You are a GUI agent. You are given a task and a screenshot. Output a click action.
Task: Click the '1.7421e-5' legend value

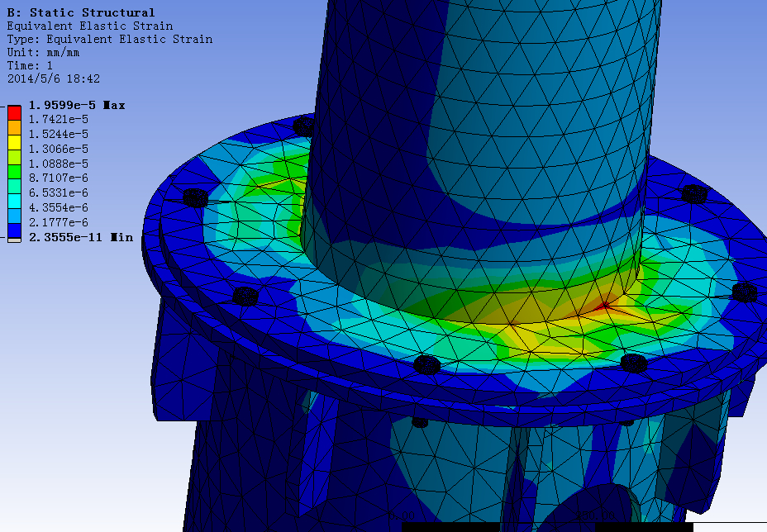point(58,119)
